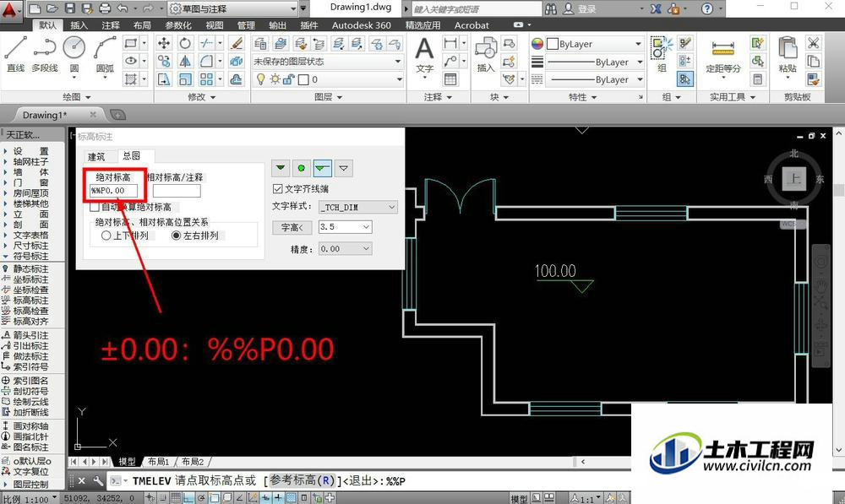
Task: Click the 登录 sign-in link
Action: tap(587, 9)
